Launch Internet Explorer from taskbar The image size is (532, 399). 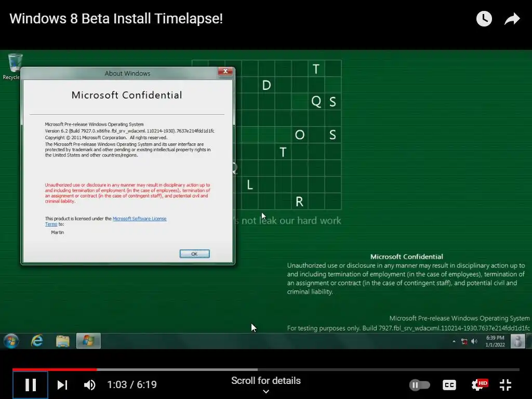tap(37, 341)
